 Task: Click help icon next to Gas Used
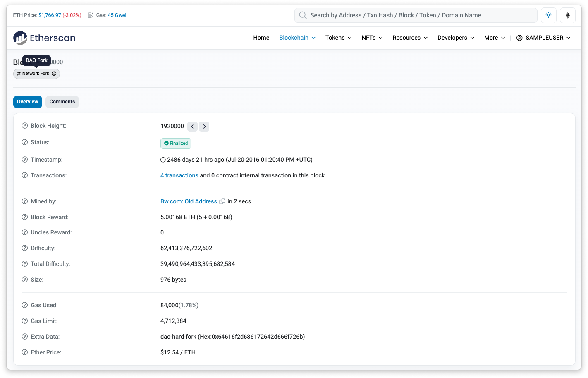tap(25, 305)
